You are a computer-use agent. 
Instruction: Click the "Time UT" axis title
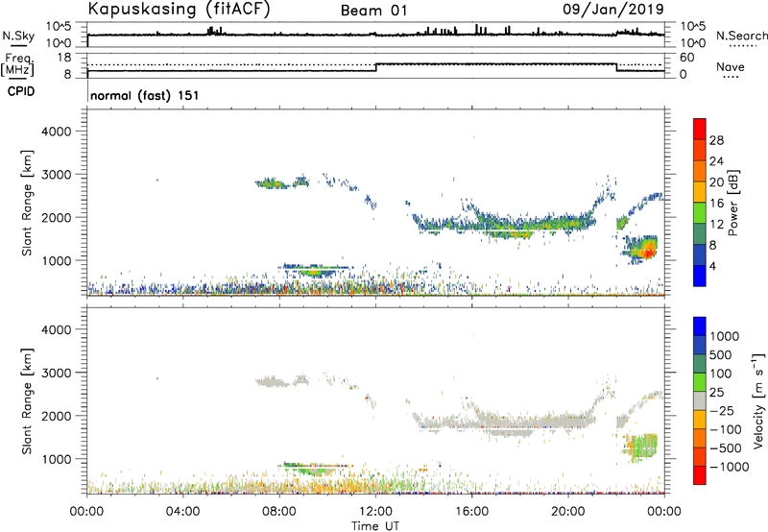click(x=375, y=526)
